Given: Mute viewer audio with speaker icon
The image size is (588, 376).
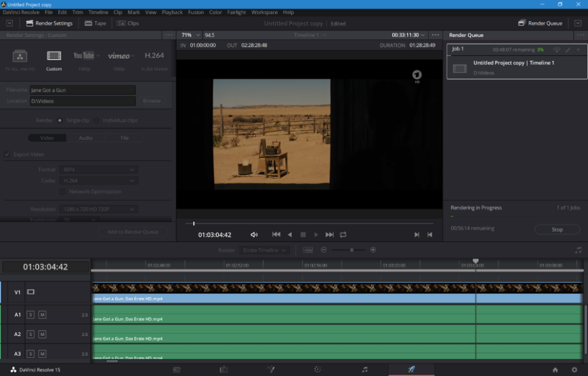Looking at the screenshot, I should coord(254,235).
